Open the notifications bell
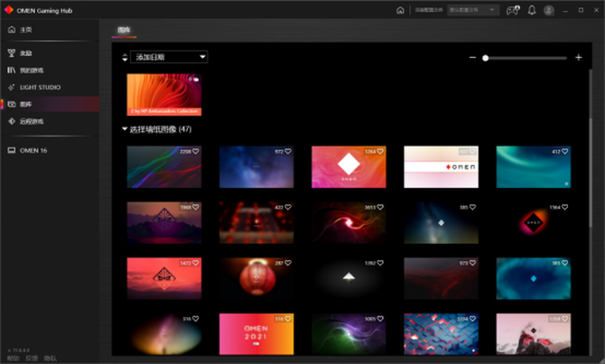Viewport: 605px width, 364px height. click(532, 11)
